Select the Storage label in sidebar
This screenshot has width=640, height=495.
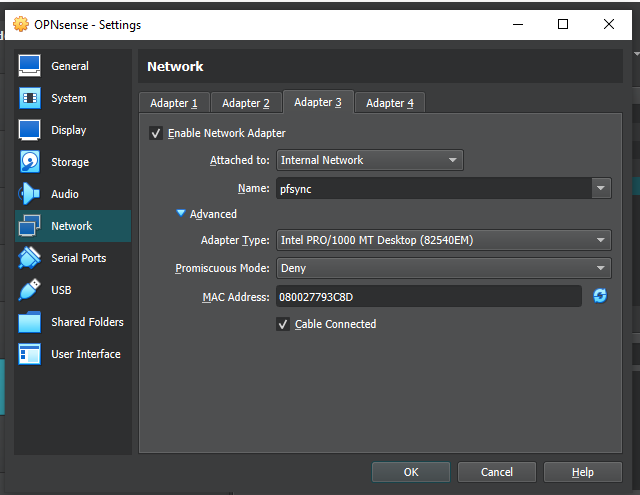(70, 162)
